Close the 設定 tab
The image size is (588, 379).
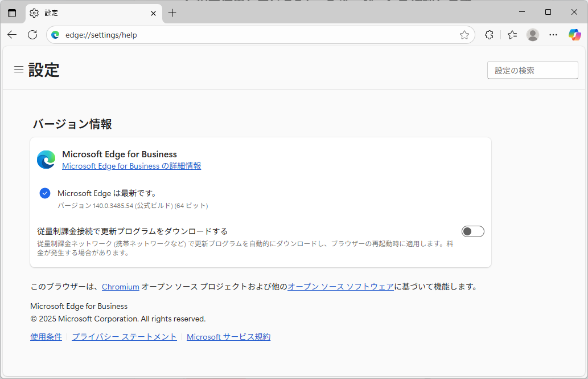(153, 14)
